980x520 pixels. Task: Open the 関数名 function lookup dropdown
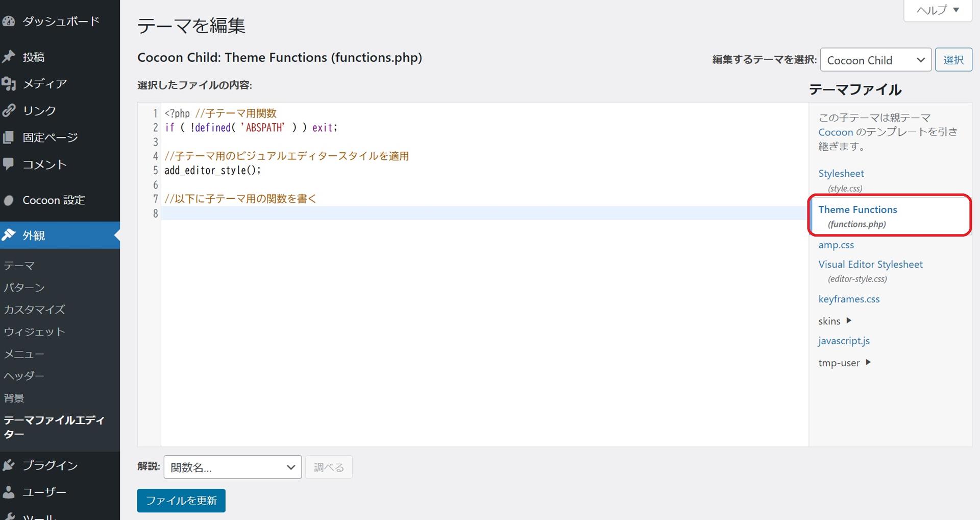click(232, 467)
